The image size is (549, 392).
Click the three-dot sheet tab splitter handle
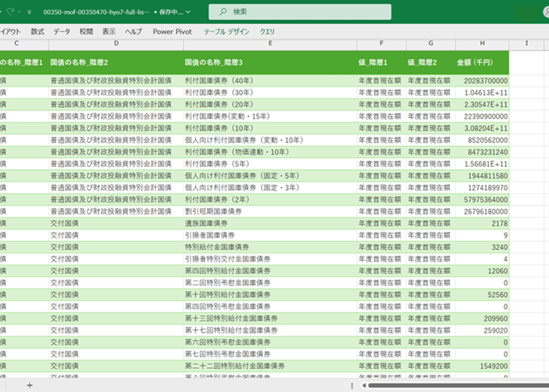click(x=352, y=385)
